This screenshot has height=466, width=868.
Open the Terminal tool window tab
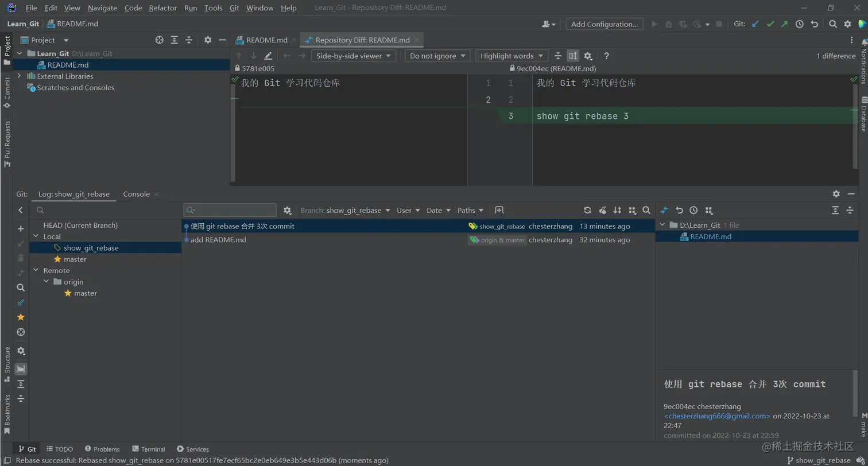[x=148, y=449]
